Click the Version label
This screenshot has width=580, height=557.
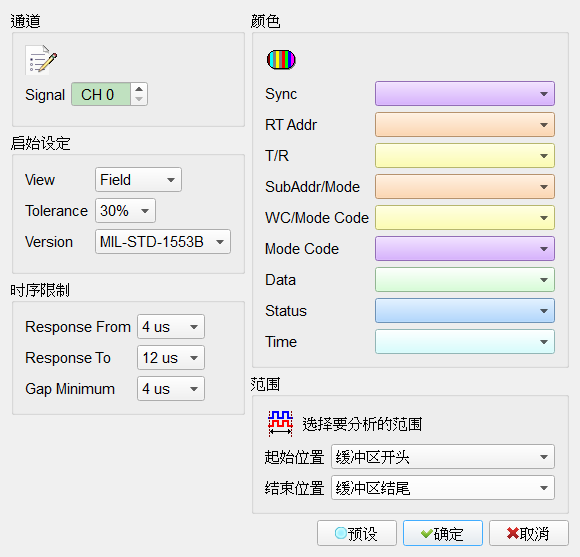point(49,242)
